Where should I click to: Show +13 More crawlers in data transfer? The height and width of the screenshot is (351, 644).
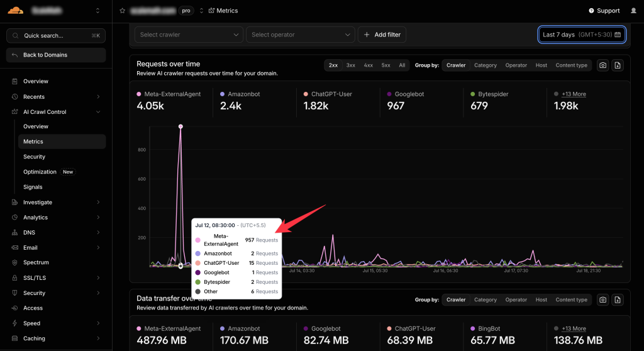[x=574, y=328]
